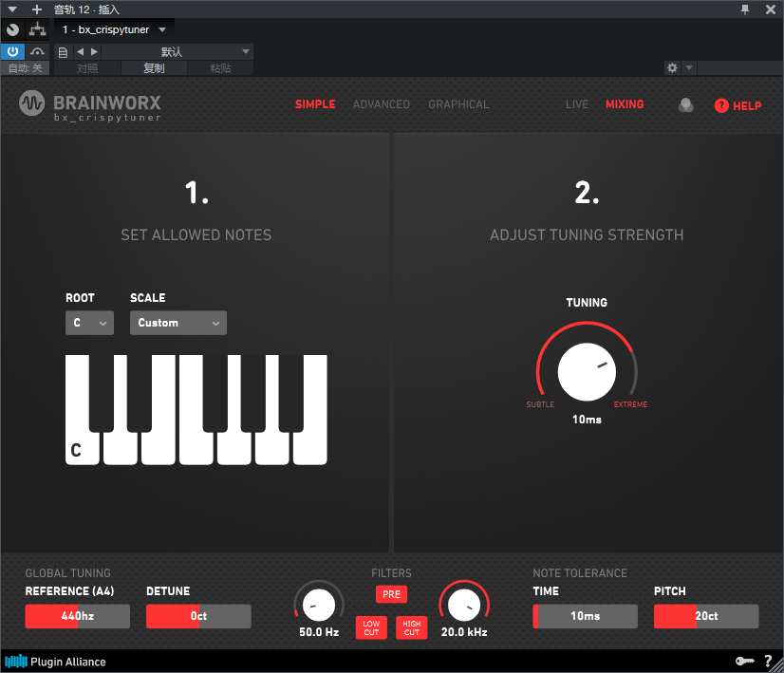Open the 默认 preset dropdown
Viewport: 784px width, 673px height.
pyautogui.click(x=178, y=51)
